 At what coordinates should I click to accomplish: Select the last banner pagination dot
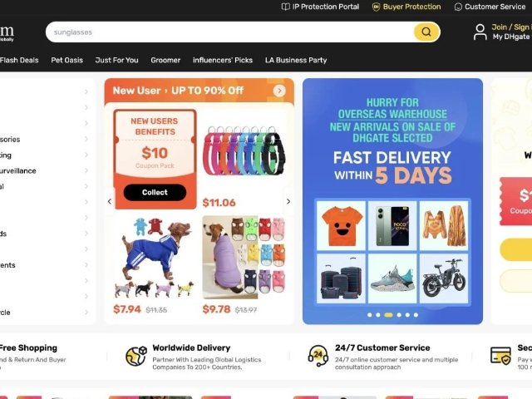pyautogui.click(x=416, y=315)
